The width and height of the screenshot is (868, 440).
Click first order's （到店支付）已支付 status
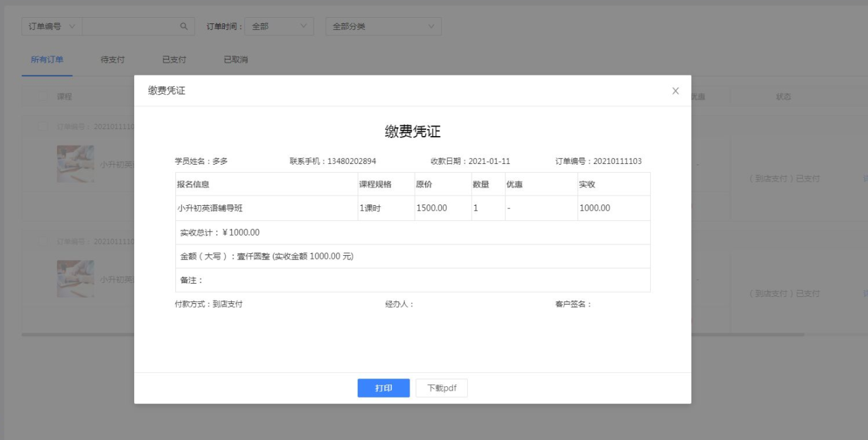coord(784,179)
